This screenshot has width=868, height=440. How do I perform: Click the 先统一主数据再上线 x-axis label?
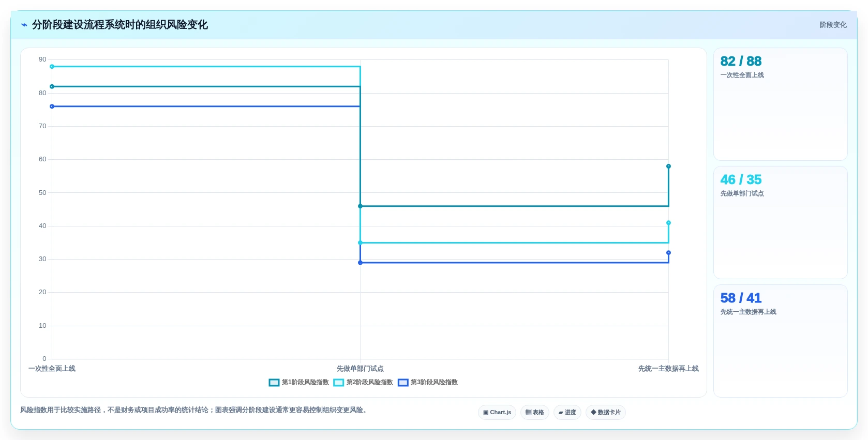pyautogui.click(x=668, y=369)
